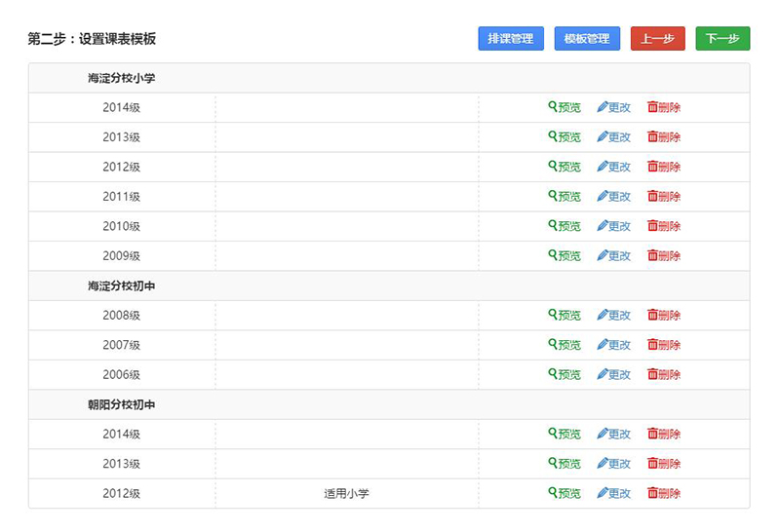Image resolution: width=780 pixels, height=532 pixels.
Task: Open 排课管理 button
Action: pos(511,39)
